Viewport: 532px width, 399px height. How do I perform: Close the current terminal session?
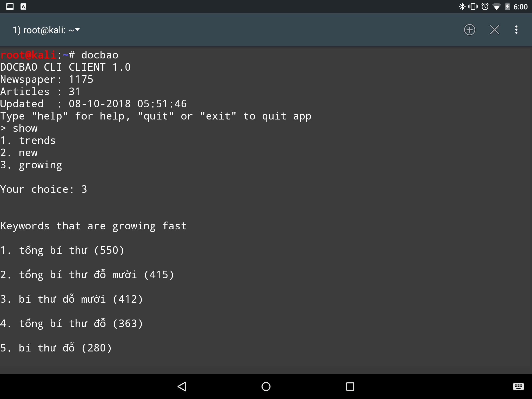(494, 30)
